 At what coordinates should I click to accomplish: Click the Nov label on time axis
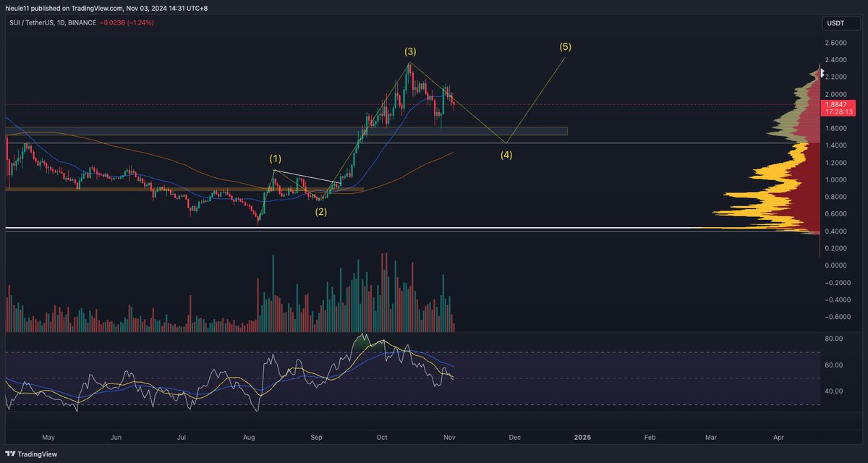[x=448, y=438]
